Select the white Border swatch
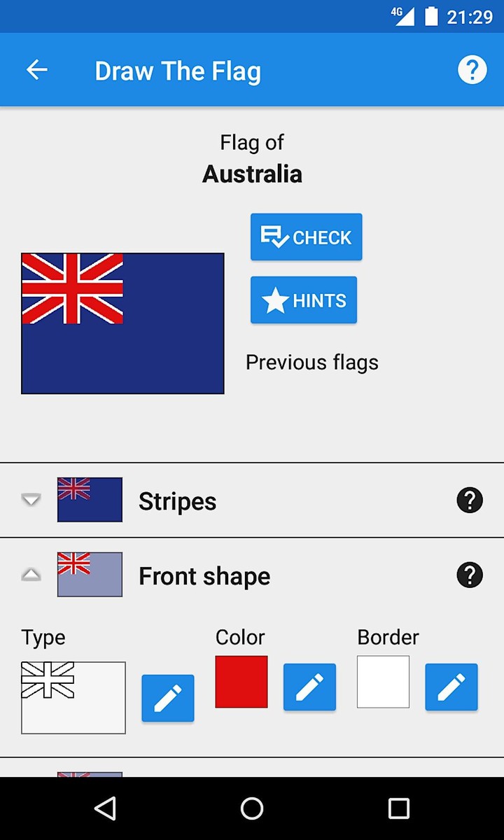The width and height of the screenshot is (504, 840). [x=383, y=682]
